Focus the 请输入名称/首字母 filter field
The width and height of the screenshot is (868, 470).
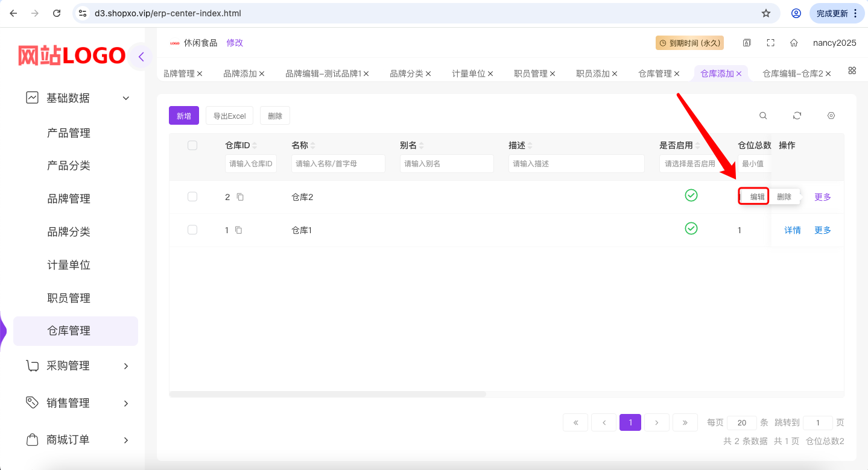pos(338,163)
